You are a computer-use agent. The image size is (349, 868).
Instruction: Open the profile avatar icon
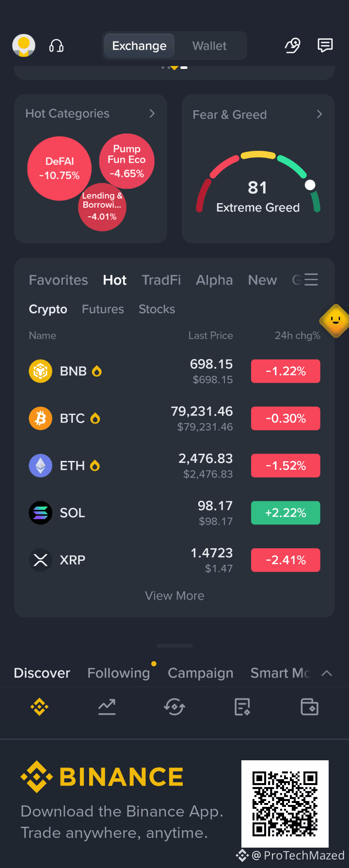coord(24,46)
